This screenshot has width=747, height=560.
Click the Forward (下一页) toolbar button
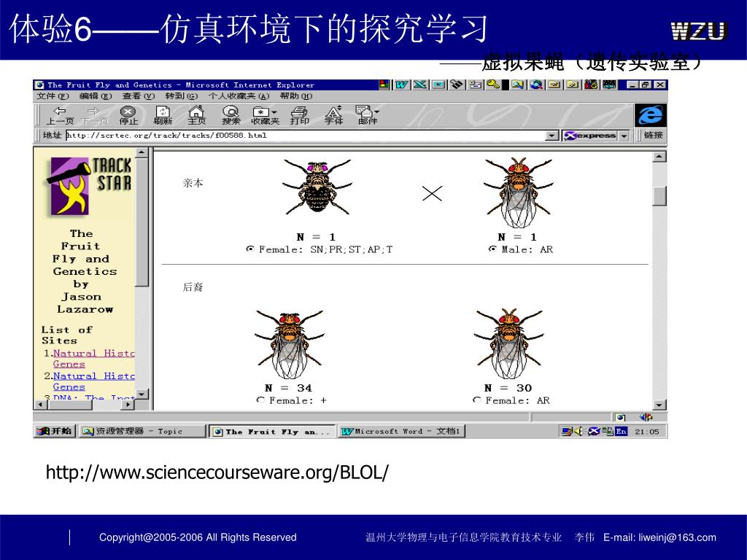94,116
